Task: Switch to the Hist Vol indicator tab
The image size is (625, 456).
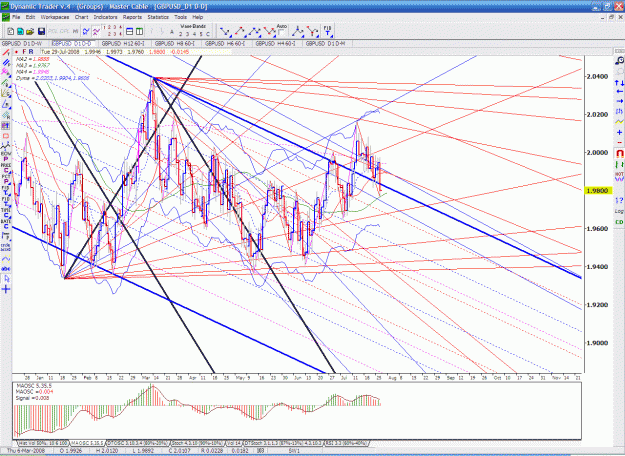Action: (43, 443)
